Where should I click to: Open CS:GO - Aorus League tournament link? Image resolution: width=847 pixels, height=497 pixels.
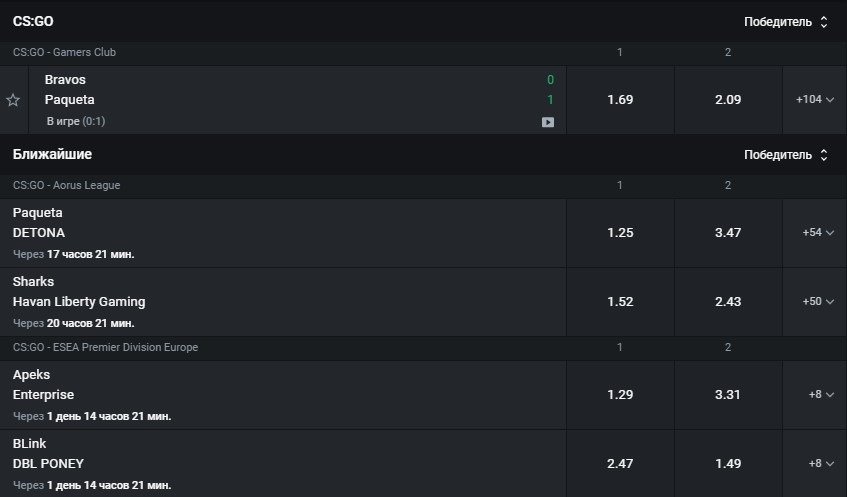[66, 185]
